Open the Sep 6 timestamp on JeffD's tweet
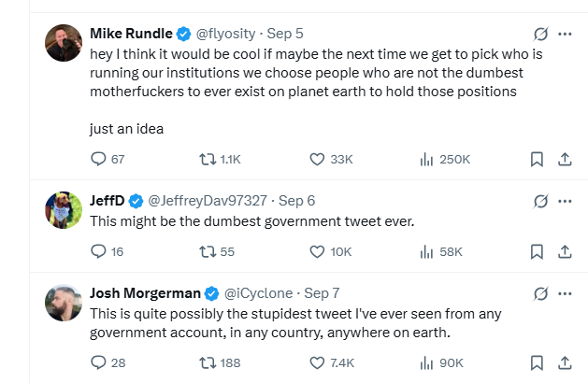Screen dimensions: 588x383 [297, 201]
